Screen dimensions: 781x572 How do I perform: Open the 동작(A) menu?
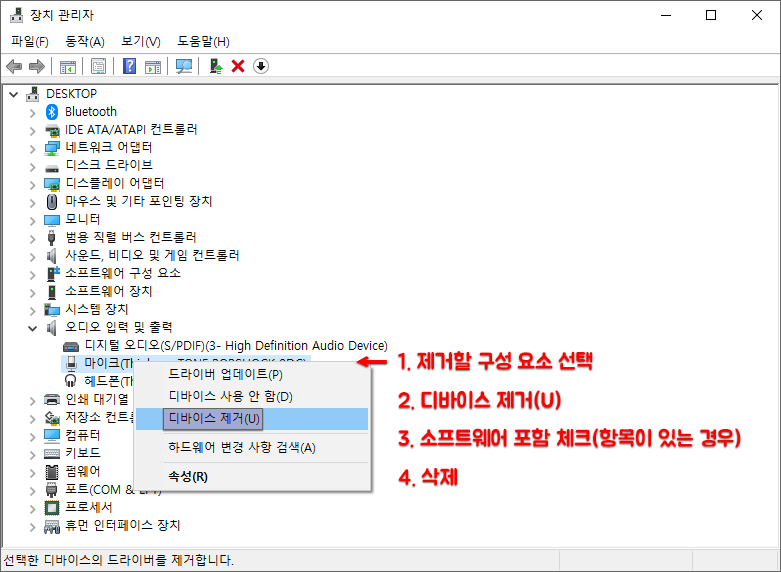pos(85,41)
